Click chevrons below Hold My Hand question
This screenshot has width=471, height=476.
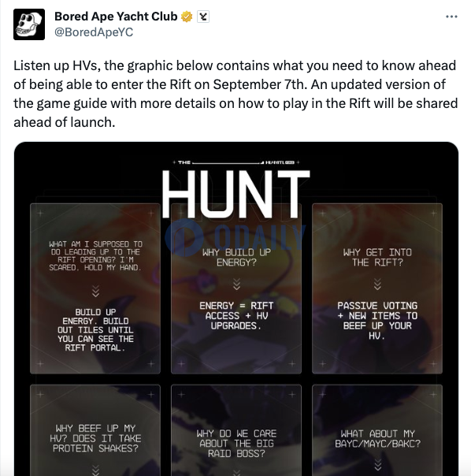95,291
